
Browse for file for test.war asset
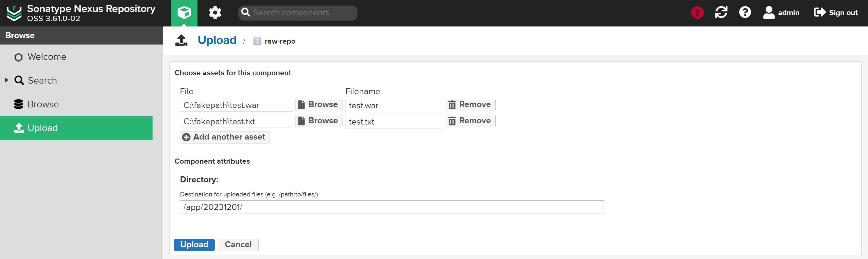(x=318, y=105)
